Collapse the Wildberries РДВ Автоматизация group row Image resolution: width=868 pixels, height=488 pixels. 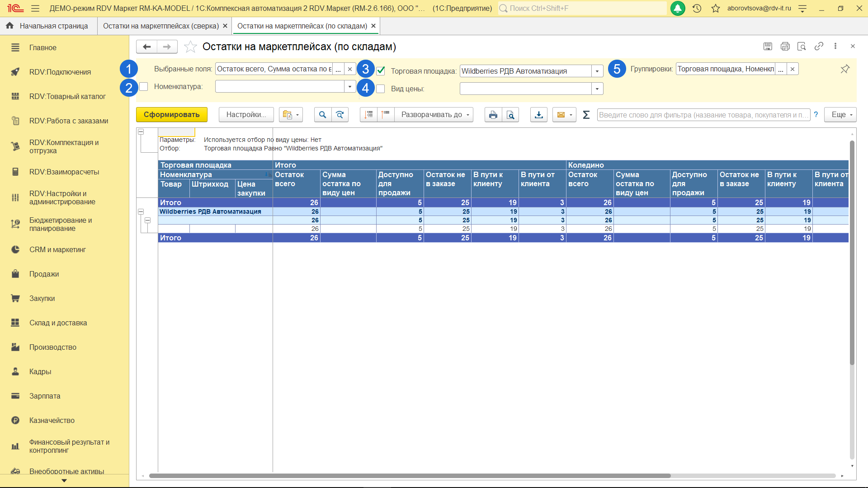141,211
